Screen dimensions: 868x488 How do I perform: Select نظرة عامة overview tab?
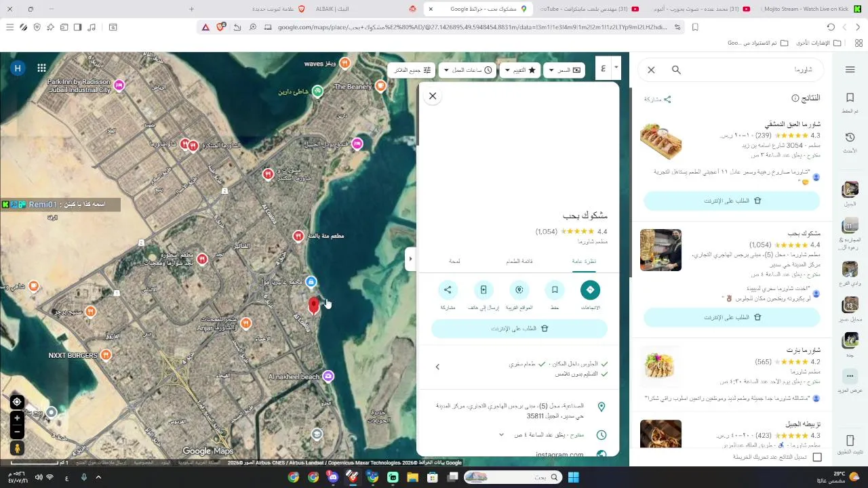pyautogui.click(x=584, y=261)
